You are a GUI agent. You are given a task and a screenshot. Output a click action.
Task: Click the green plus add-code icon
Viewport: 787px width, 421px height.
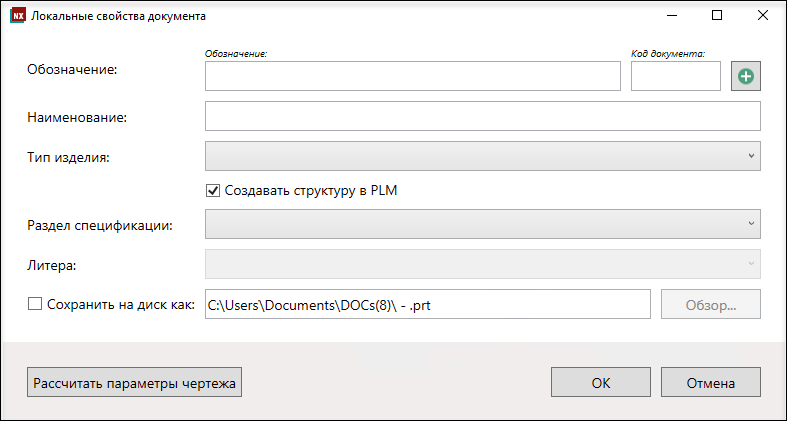(x=746, y=76)
